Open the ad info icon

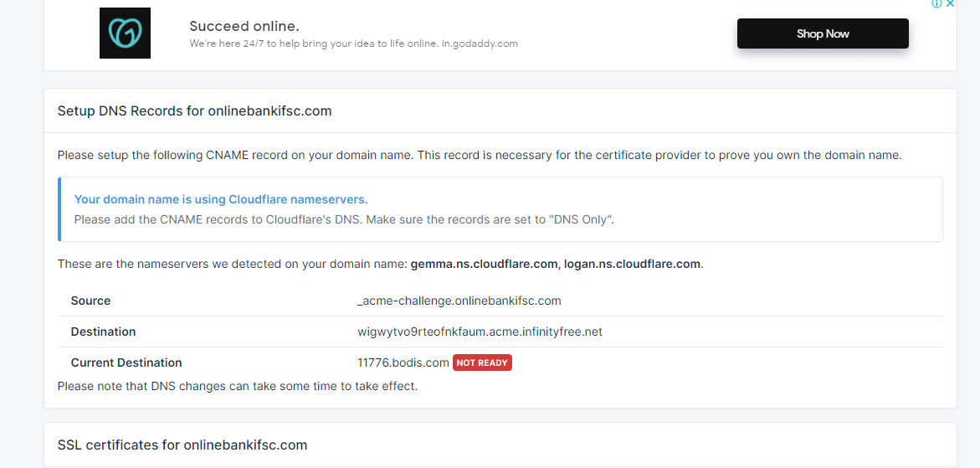[936, 4]
